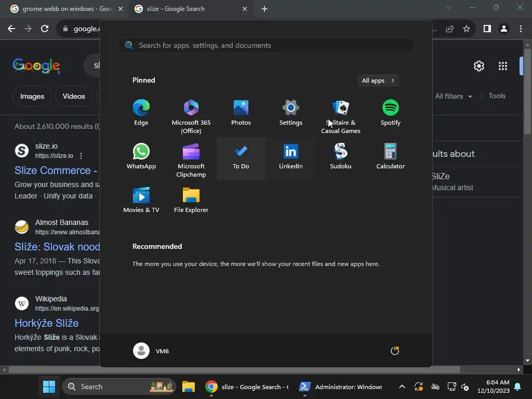Click the power button in Start menu
Screen dimensions: 532x399
pyautogui.click(x=395, y=351)
